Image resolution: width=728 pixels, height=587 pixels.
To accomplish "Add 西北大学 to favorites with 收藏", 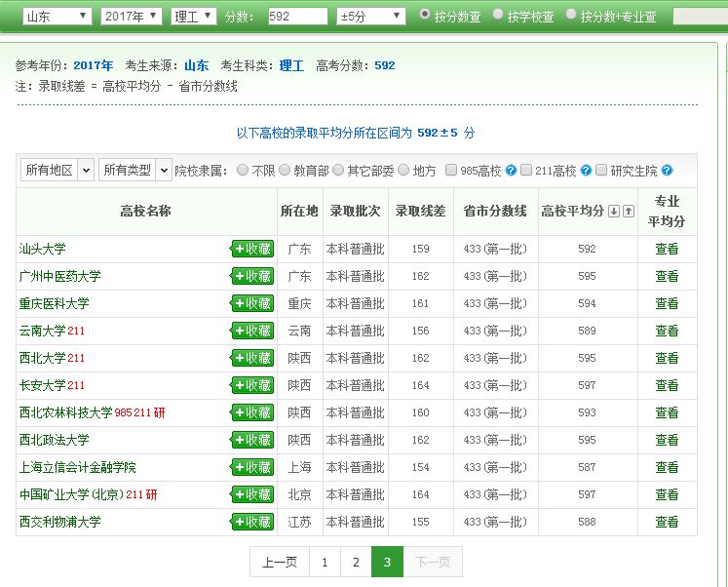I will point(252,358).
